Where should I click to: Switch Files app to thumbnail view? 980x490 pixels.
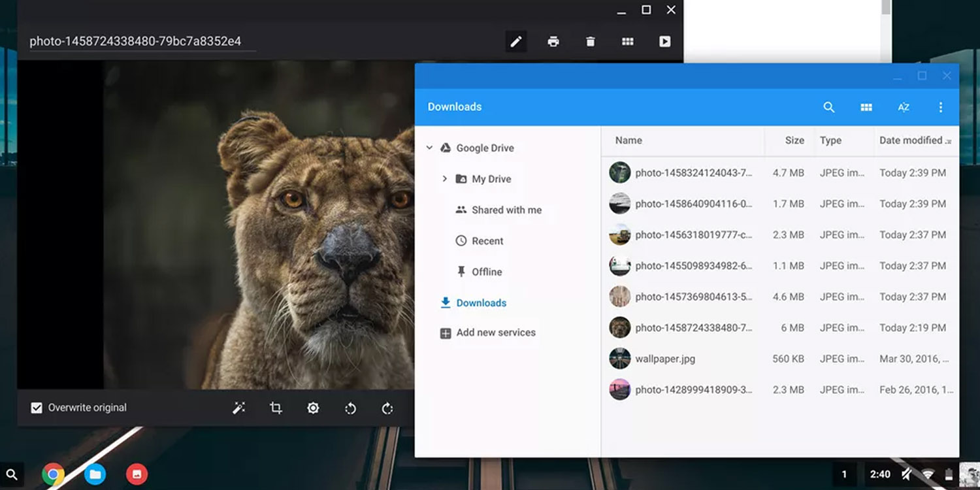(866, 107)
